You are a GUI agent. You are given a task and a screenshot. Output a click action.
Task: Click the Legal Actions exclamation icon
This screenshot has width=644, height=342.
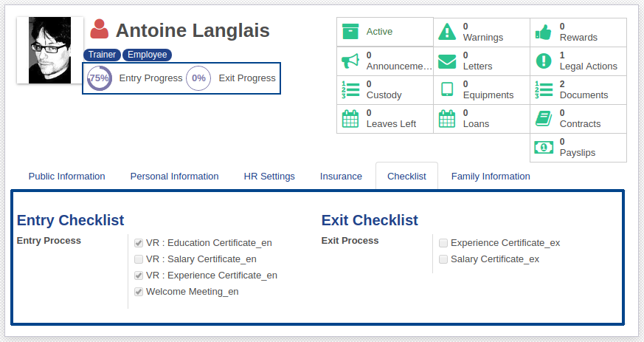(544, 61)
